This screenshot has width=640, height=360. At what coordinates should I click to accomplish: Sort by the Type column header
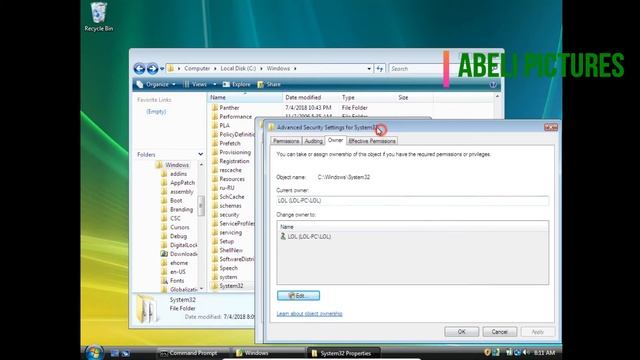pyautogui.click(x=367, y=98)
